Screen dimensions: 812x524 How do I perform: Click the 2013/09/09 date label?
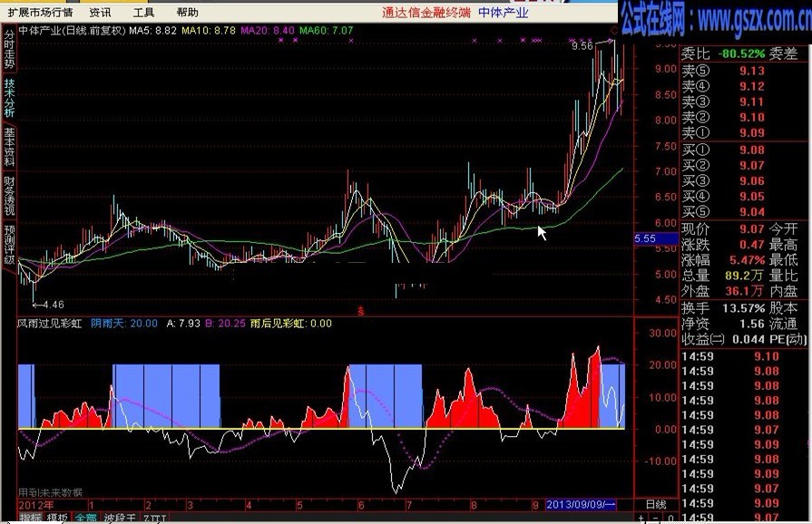pos(581,504)
